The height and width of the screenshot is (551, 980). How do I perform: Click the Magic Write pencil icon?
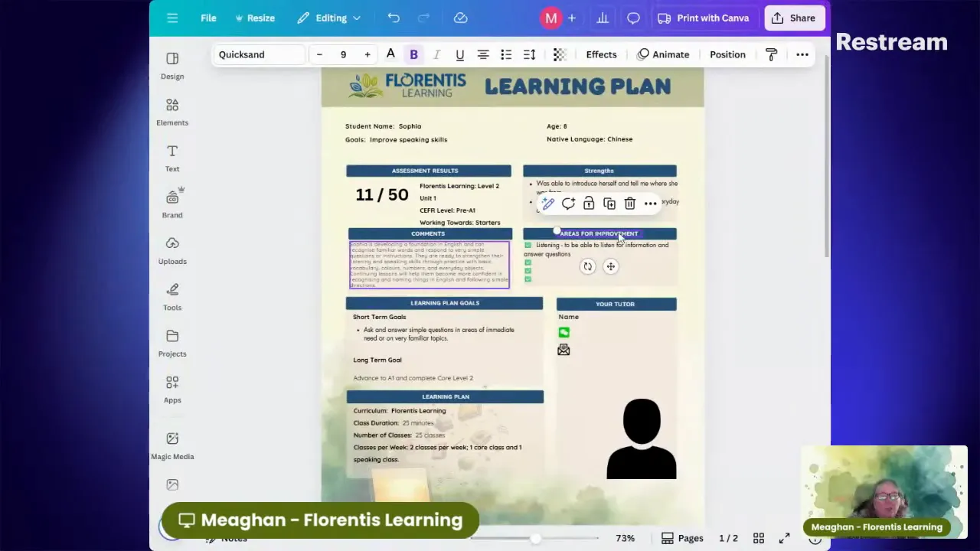547,204
